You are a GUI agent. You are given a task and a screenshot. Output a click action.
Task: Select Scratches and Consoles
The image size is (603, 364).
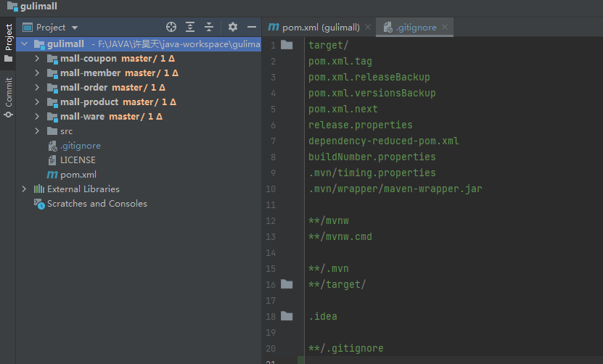click(139, 204)
